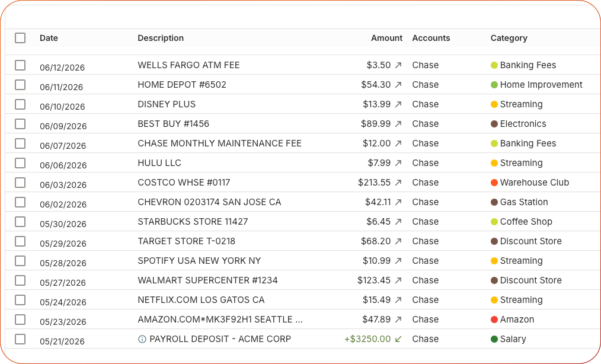Click the arrow icon next to $10.99

coord(398,261)
